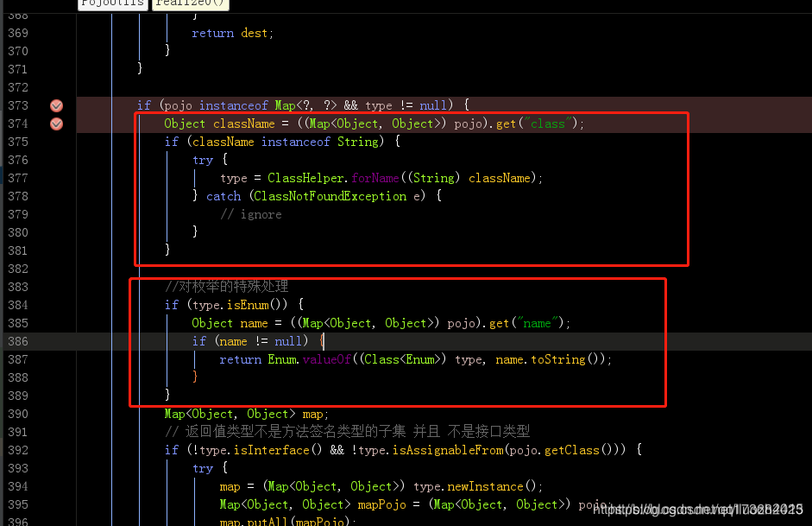Click the isAssignableFrom method call
This screenshot has height=526, width=812.
point(448,450)
